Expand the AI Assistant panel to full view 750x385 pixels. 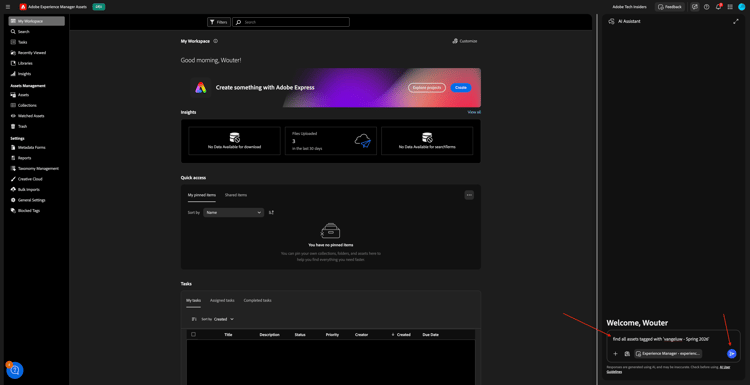tap(736, 22)
